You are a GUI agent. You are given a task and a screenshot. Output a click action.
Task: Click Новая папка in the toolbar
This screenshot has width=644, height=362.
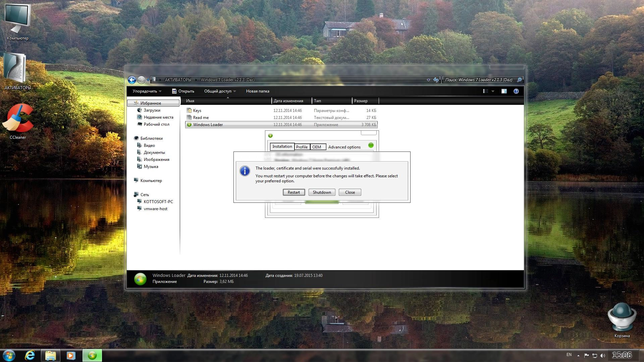click(258, 91)
